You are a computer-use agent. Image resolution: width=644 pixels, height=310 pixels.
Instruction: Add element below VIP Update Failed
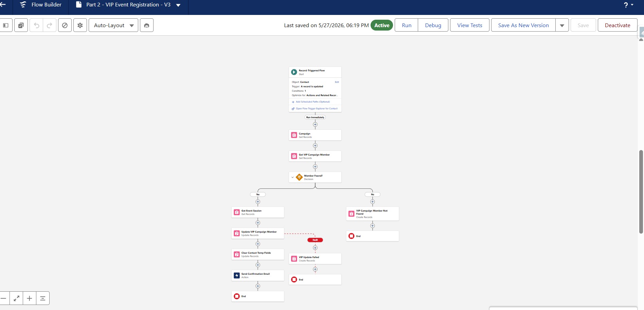[x=315, y=269]
